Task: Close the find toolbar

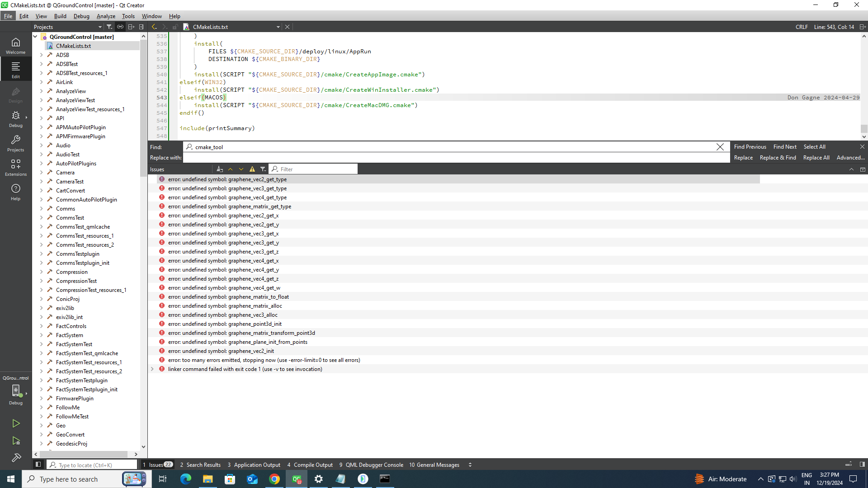Action: [862, 147]
